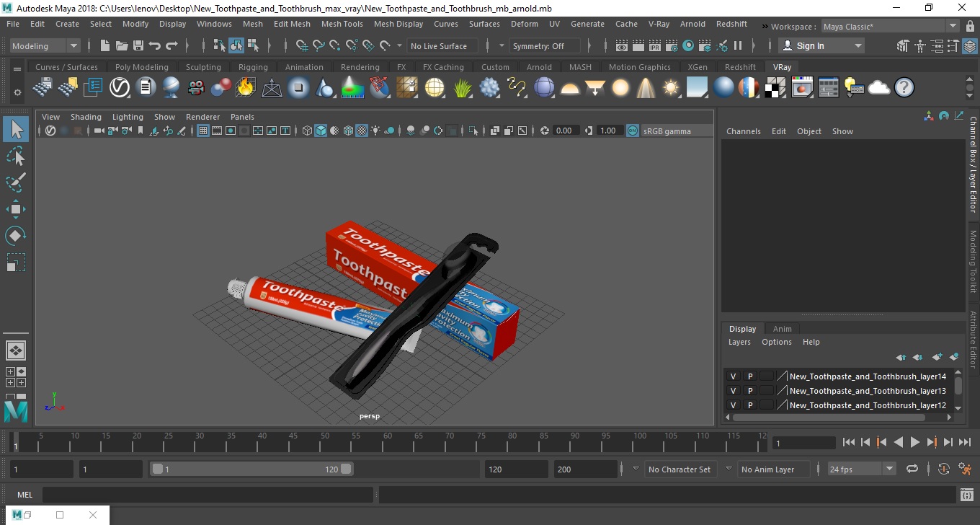Activate the Scale tool
Screen dimensions: 980x525
(x=16, y=262)
